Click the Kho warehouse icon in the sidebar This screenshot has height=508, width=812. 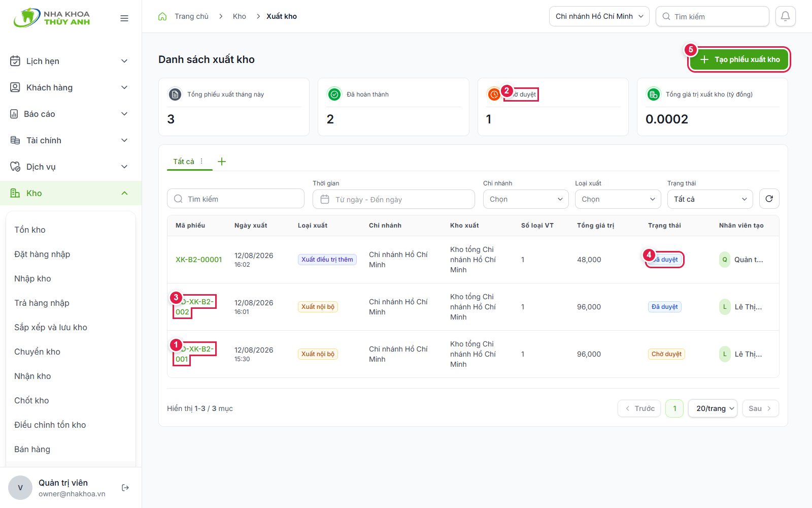tap(15, 193)
